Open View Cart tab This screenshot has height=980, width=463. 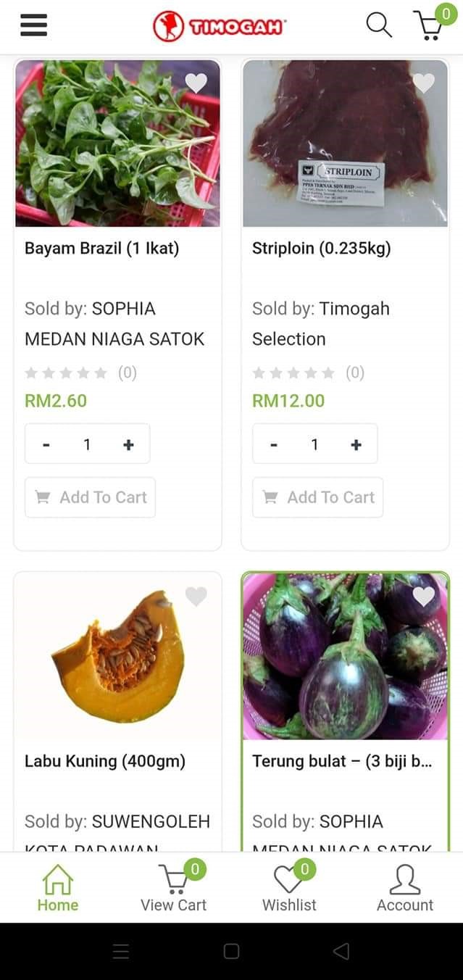click(x=174, y=888)
